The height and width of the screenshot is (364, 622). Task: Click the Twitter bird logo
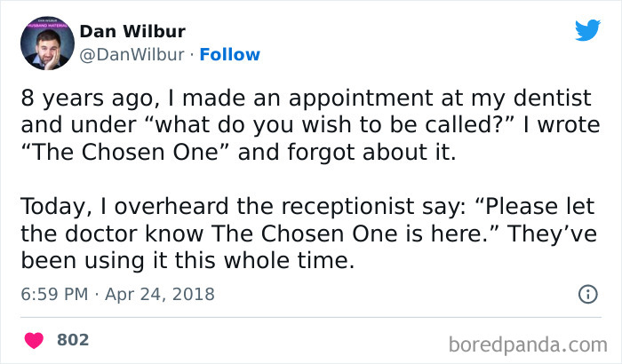click(587, 30)
